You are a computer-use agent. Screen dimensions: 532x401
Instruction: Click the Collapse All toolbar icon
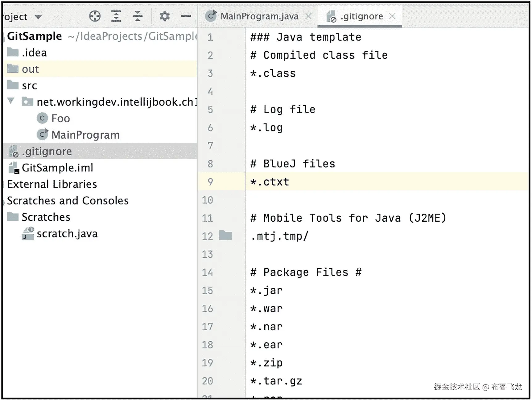click(138, 16)
